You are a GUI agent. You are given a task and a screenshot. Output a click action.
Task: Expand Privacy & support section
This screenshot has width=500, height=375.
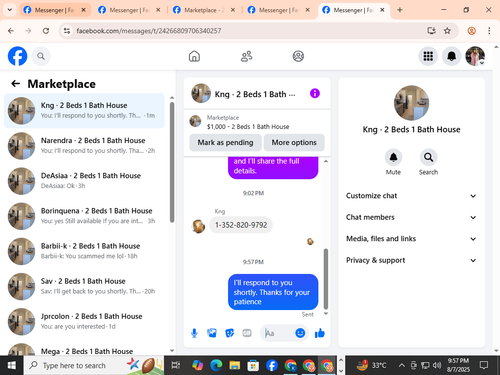411,260
